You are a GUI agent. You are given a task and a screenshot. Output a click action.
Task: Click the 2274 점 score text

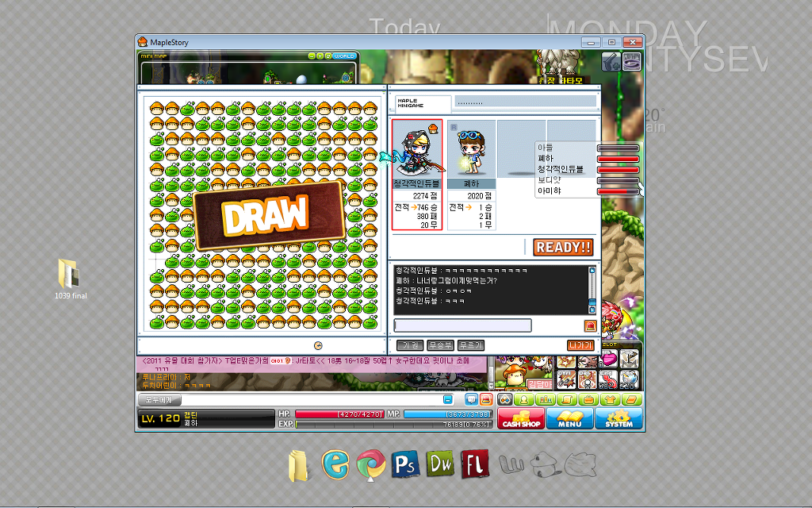click(x=425, y=196)
